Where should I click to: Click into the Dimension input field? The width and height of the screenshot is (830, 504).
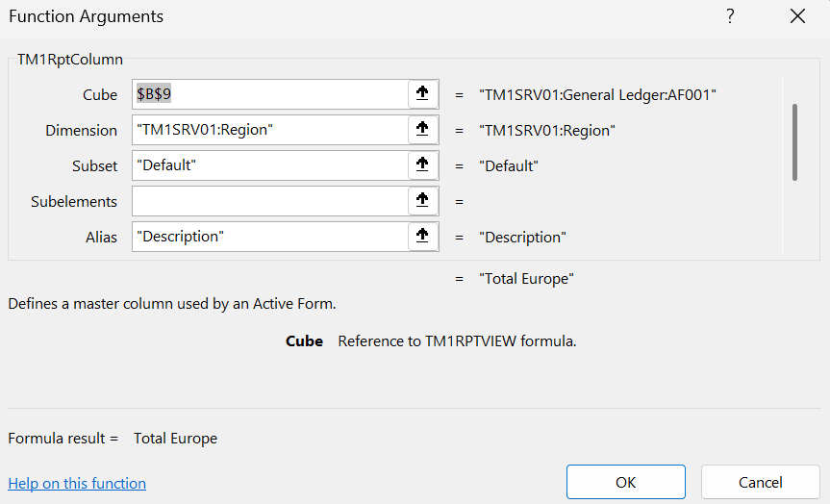(x=270, y=130)
